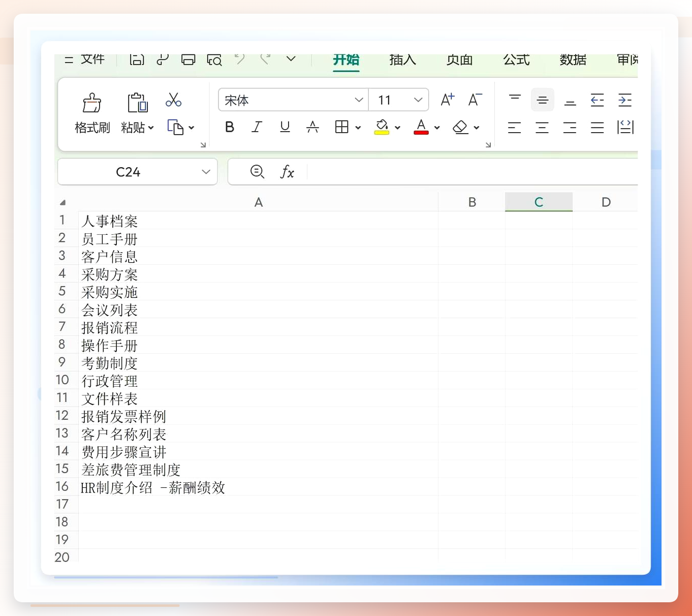The width and height of the screenshot is (692, 616).
Task: Toggle Bold formatting
Action: point(230,127)
